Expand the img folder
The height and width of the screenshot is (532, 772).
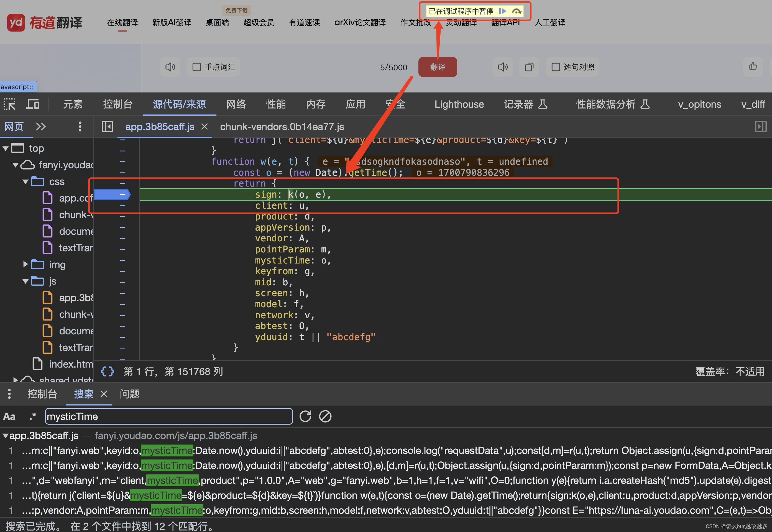(25, 264)
